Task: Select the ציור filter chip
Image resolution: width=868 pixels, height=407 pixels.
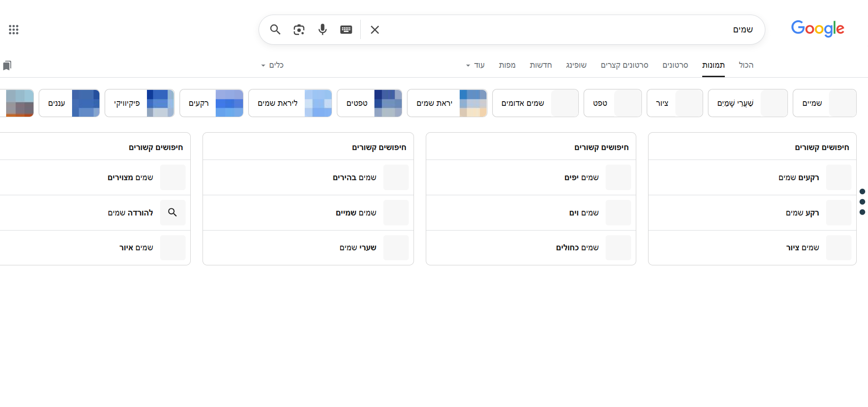Action: tap(675, 103)
